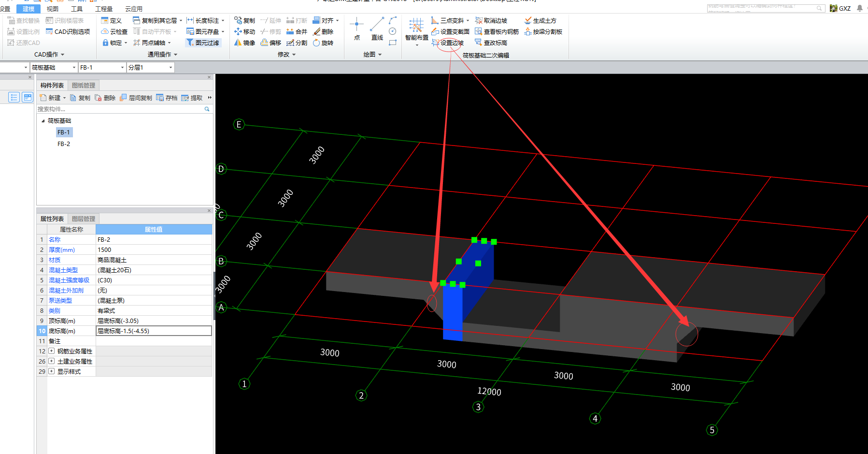Click 生成土方 tool
The width and height of the screenshot is (868, 454).
click(x=540, y=20)
